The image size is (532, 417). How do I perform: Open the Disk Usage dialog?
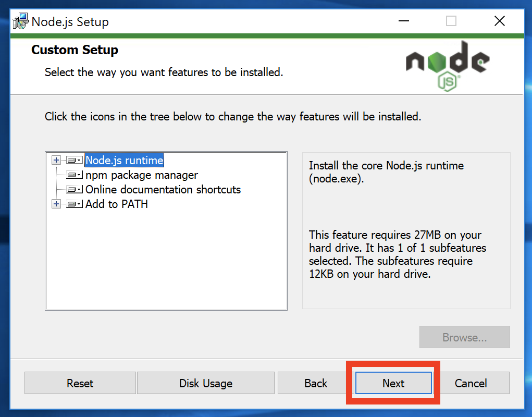click(x=205, y=383)
